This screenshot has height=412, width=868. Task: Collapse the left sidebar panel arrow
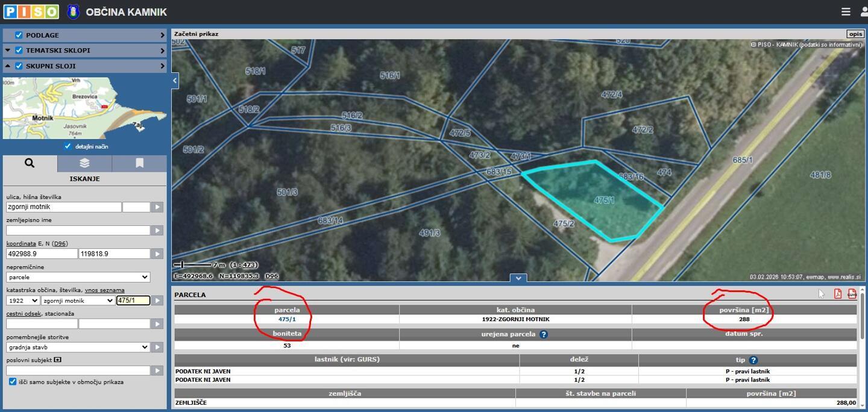point(175,80)
